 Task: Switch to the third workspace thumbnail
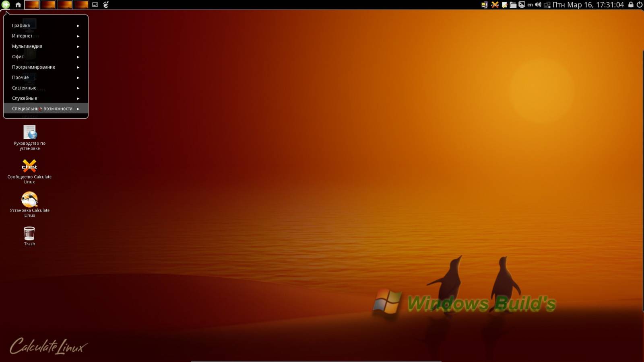tap(65, 5)
